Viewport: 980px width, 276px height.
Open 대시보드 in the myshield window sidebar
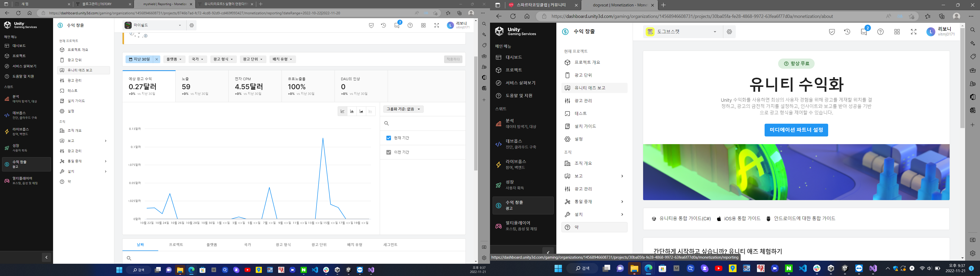pyautogui.click(x=27, y=46)
